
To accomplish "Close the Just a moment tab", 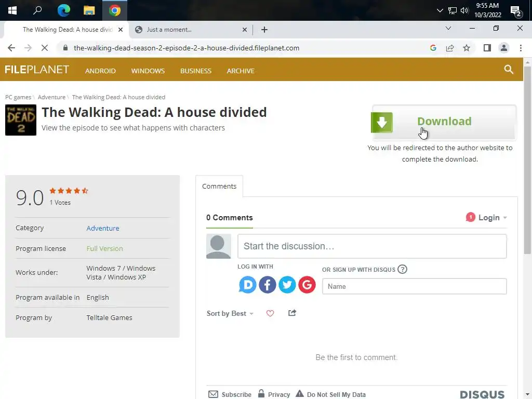I will point(245,30).
